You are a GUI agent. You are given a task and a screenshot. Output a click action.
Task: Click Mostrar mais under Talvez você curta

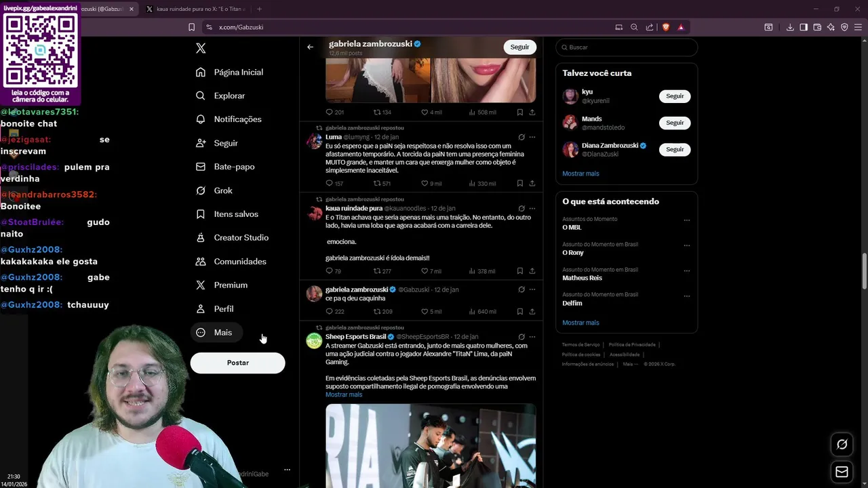point(580,174)
